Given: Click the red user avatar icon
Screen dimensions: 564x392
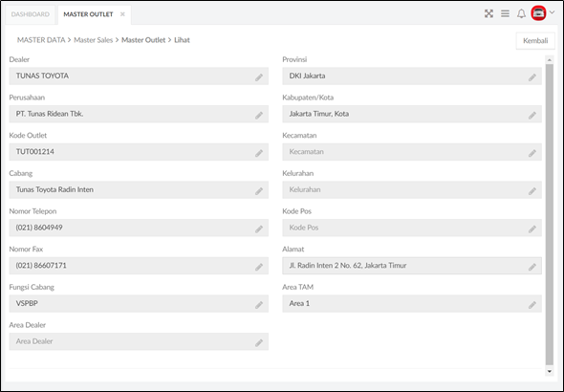Looking at the screenshot, I should 538,13.
